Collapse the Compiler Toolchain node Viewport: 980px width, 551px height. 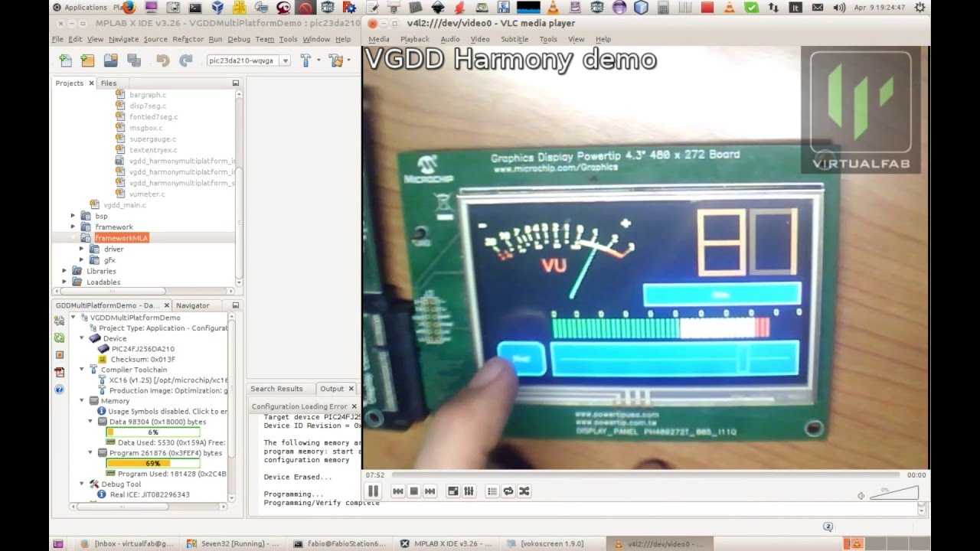click(82, 370)
